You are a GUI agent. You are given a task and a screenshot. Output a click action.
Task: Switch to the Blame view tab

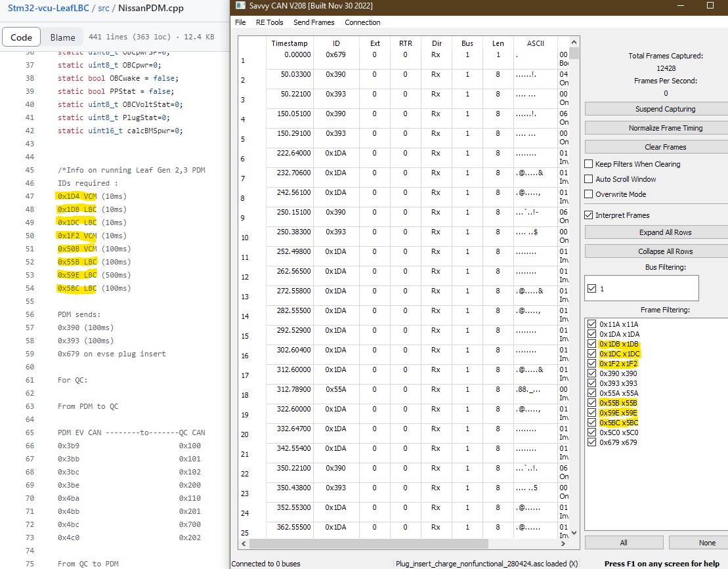(62, 37)
